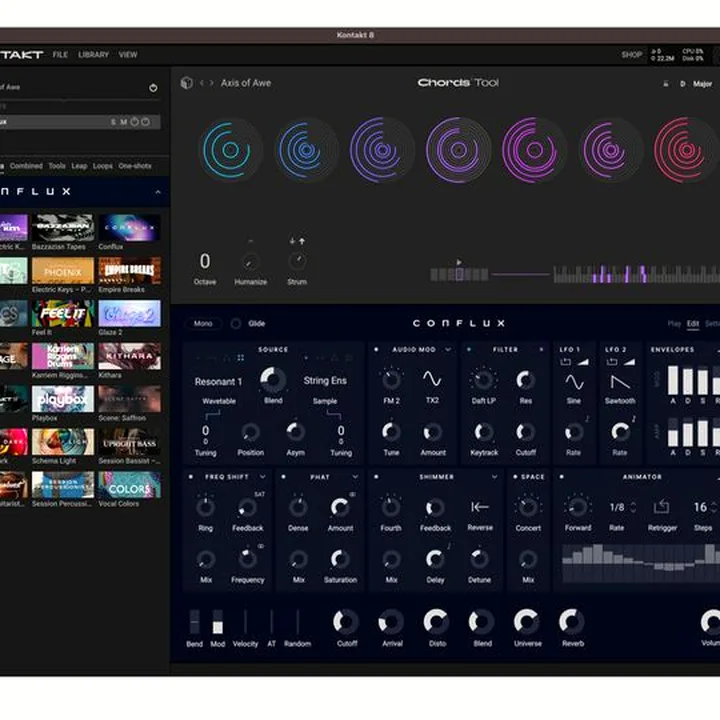Click the LFO 1 Sine waveform shape
Screen dimensions: 720x720
[x=574, y=382]
